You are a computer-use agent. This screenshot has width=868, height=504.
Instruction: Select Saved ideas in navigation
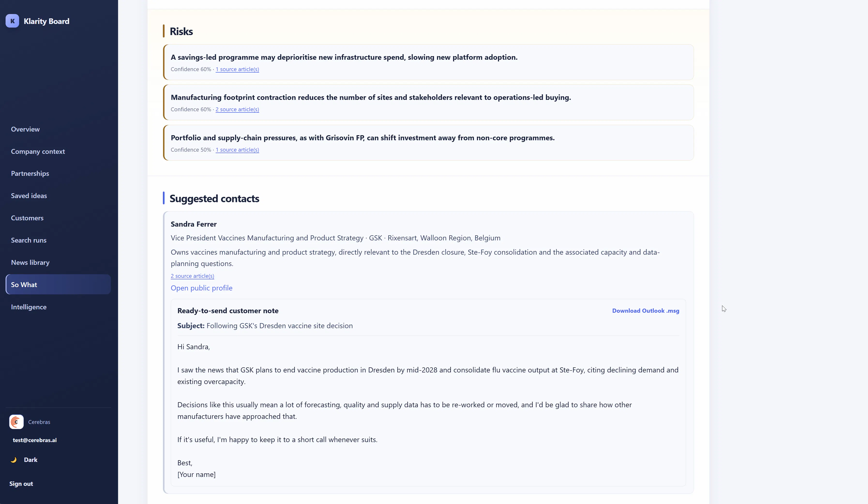(x=29, y=196)
